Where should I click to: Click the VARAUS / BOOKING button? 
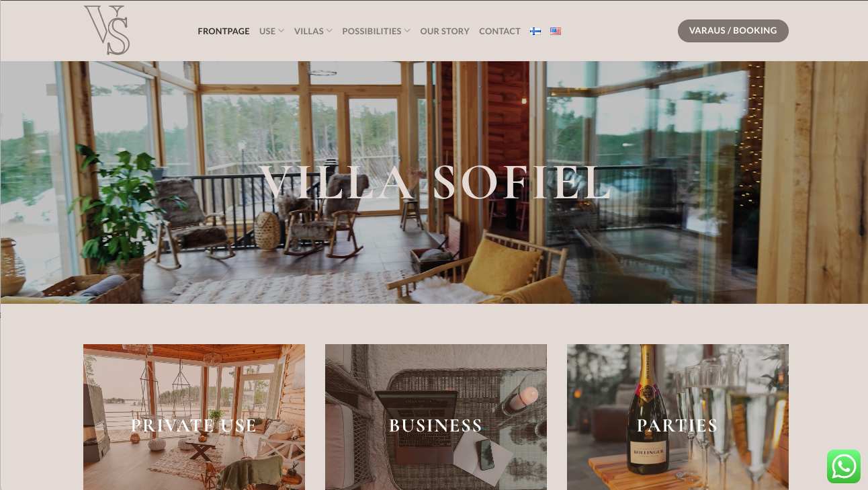pyautogui.click(x=733, y=31)
